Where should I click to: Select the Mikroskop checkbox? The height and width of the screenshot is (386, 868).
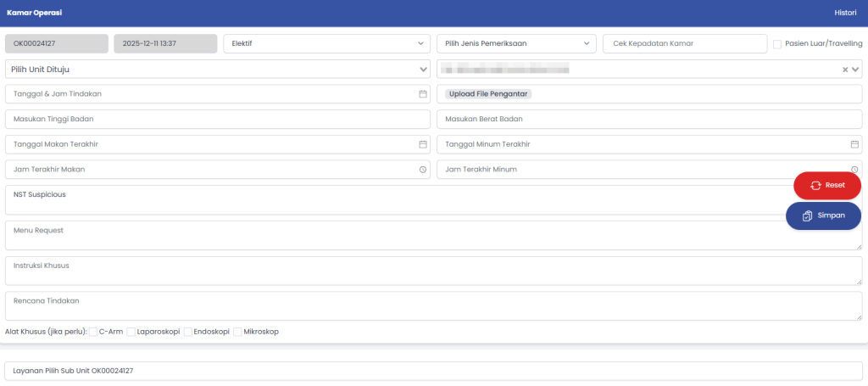[238, 332]
